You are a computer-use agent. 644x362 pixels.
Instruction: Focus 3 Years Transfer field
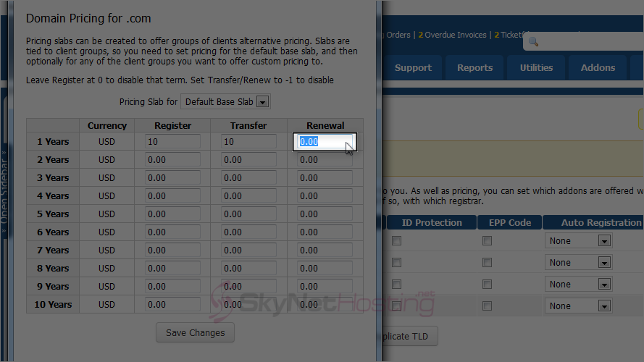pyautogui.click(x=248, y=177)
